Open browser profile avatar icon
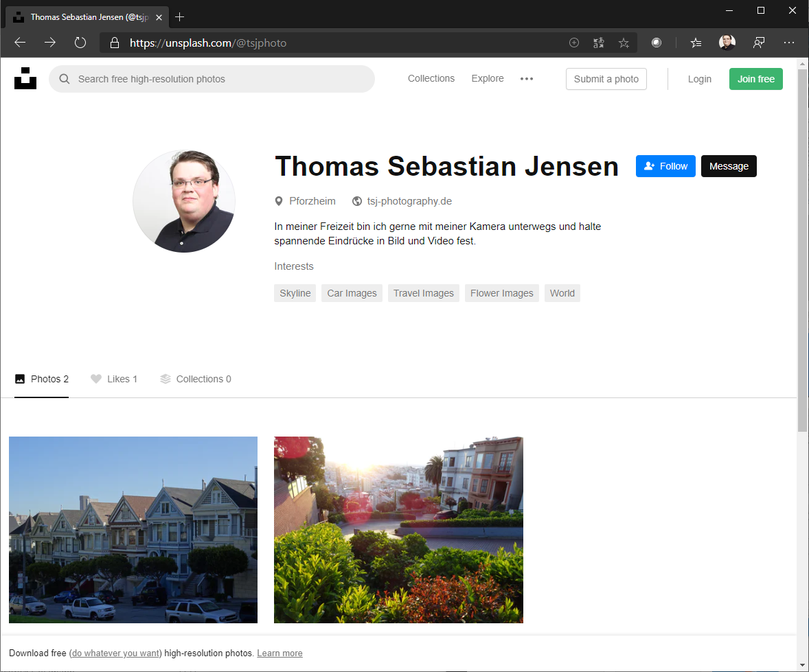 [x=727, y=43]
